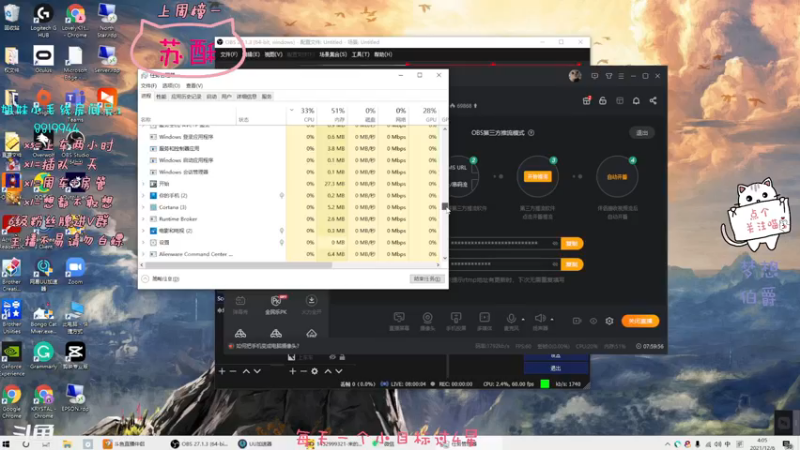Click the OBS sources properties gear icon
The width and height of the screenshot is (800, 450).
coord(314,371)
